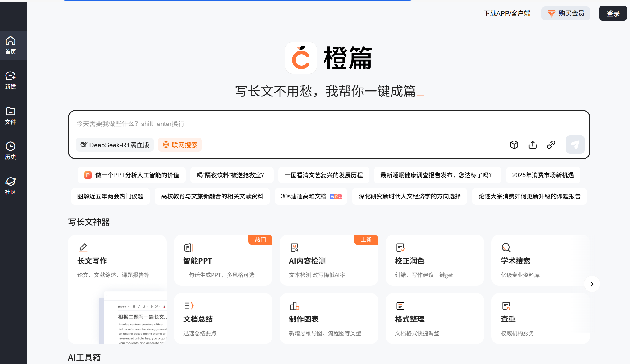Select suggestion 论述大宗消费如何更新升级的课题报告
This screenshot has width=630, height=364.
(529, 196)
